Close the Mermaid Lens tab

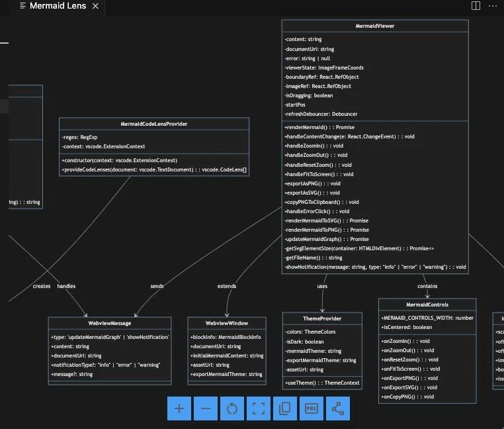[x=95, y=6]
